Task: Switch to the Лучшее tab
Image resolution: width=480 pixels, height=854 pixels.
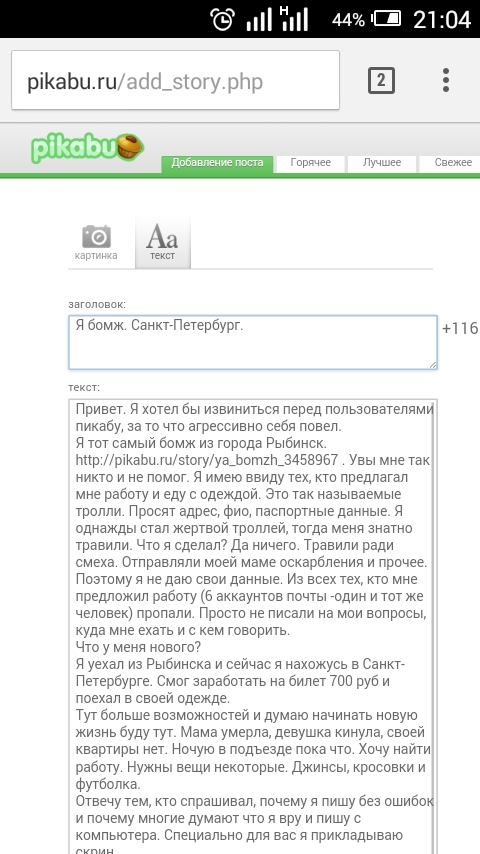Action: tap(382, 163)
